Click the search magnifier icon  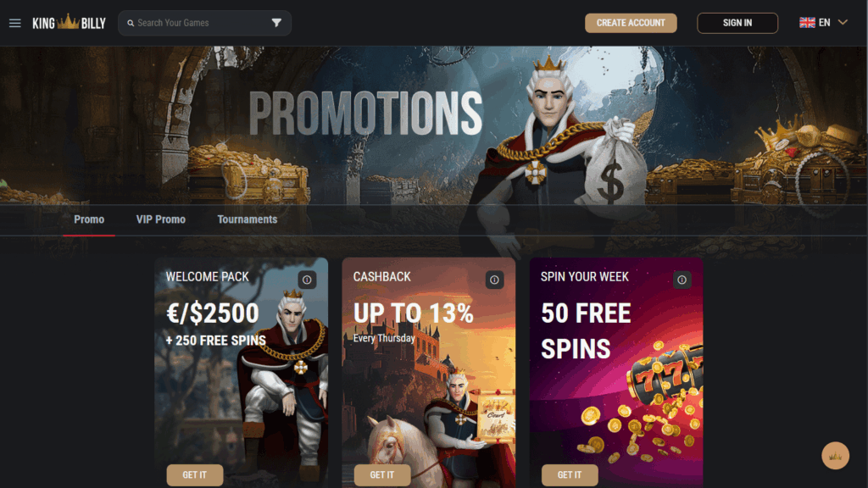tap(131, 23)
